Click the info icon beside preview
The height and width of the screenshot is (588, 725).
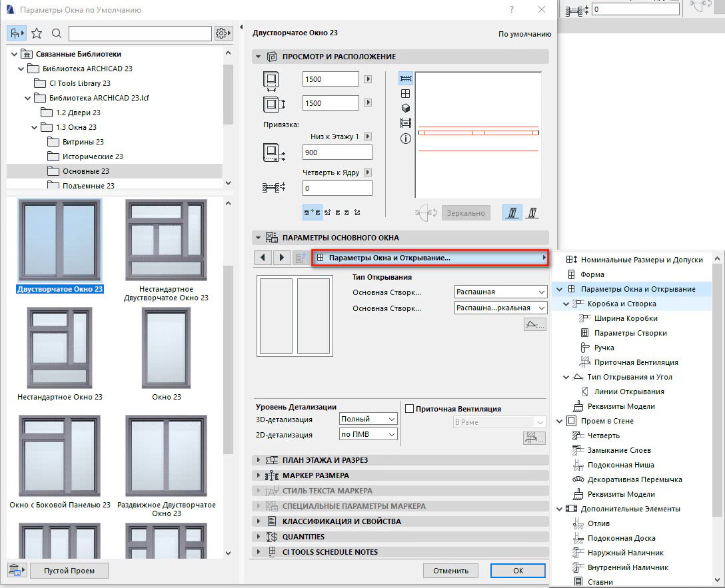pos(405,139)
